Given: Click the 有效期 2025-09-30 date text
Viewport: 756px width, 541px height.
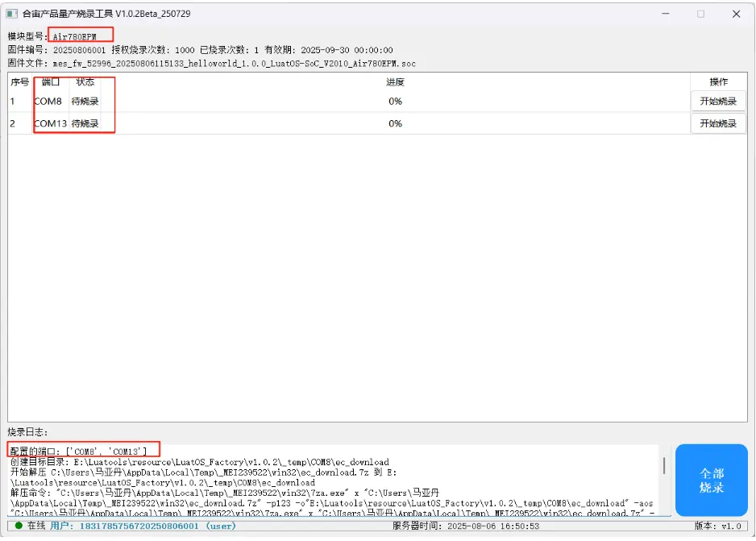Looking at the screenshot, I should [328, 50].
